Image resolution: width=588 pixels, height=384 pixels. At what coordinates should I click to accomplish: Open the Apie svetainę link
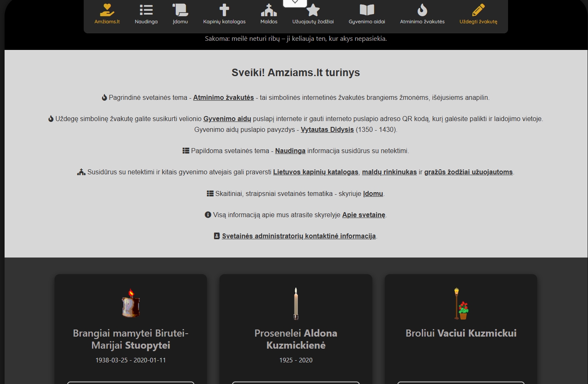364,215
